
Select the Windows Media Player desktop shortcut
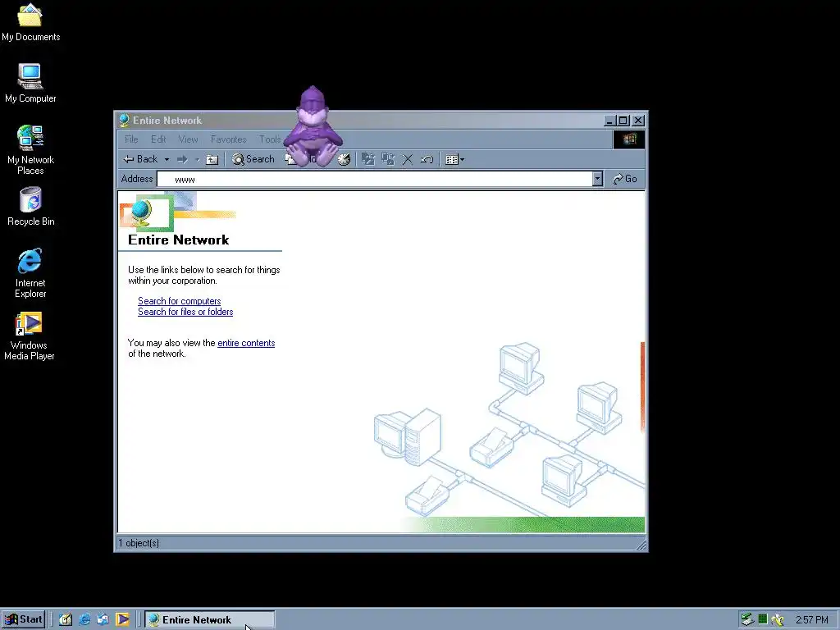click(30, 336)
